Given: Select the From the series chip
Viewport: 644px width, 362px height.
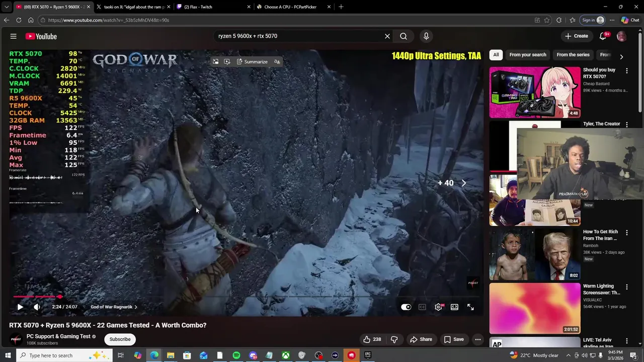Looking at the screenshot, I should click(x=573, y=55).
